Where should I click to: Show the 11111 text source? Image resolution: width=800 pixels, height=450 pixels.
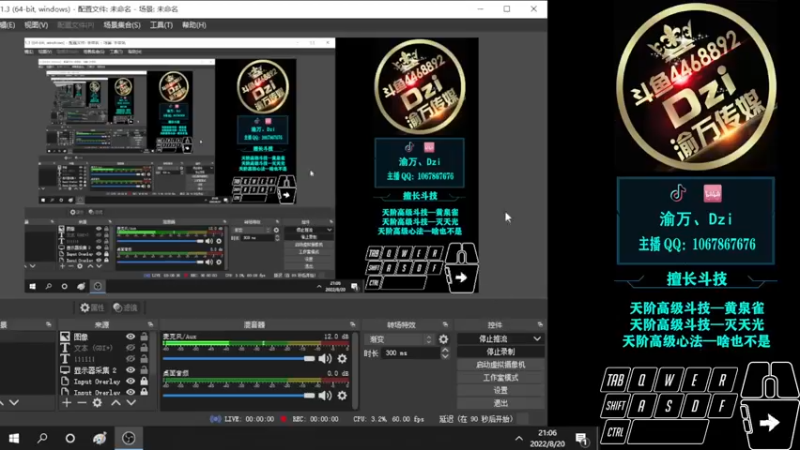(131, 359)
